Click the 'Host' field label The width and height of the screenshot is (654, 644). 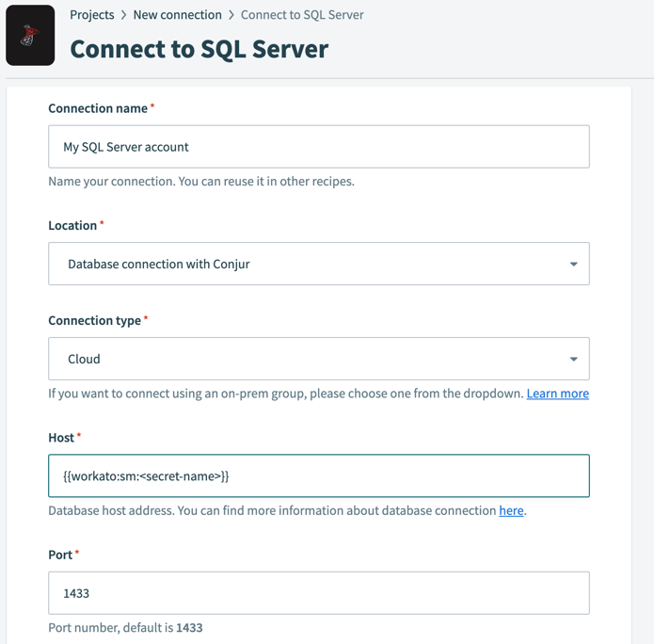pyautogui.click(x=61, y=438)
